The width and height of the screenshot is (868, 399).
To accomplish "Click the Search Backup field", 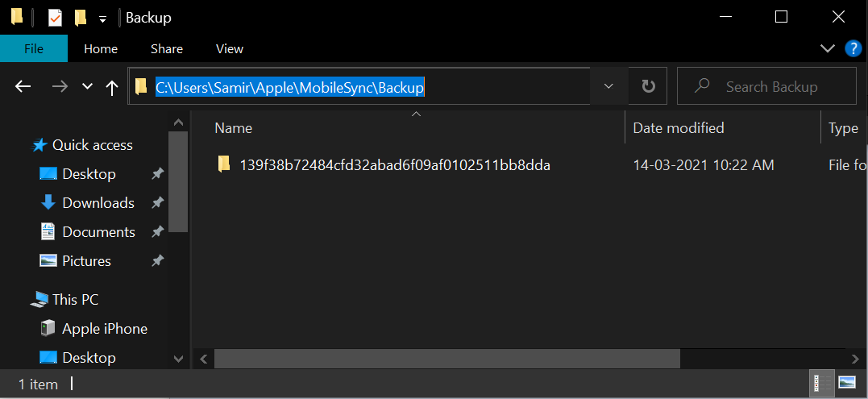I will pyautogui.click(x=772, y=86).
